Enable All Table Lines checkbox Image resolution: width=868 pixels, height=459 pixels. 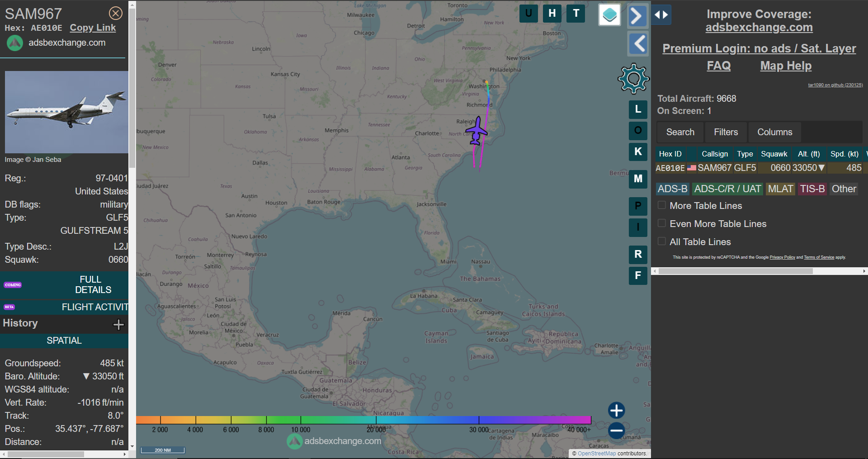(662, 241)
